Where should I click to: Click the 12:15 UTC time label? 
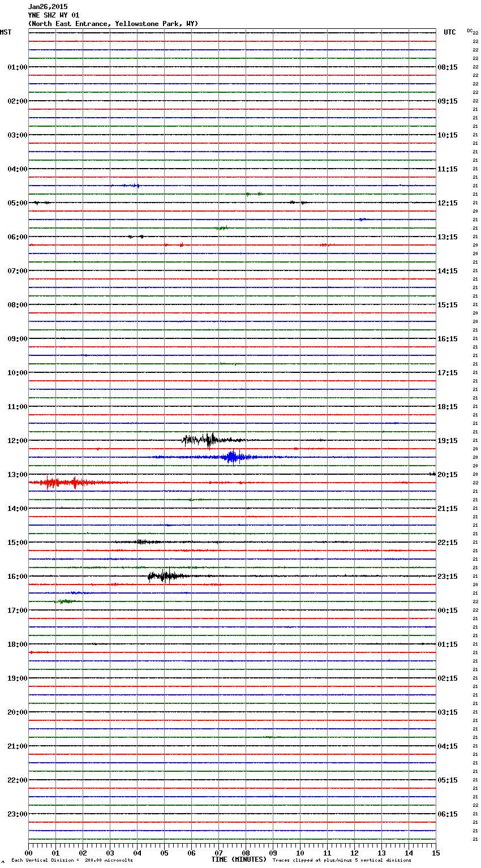click(448, 203)
